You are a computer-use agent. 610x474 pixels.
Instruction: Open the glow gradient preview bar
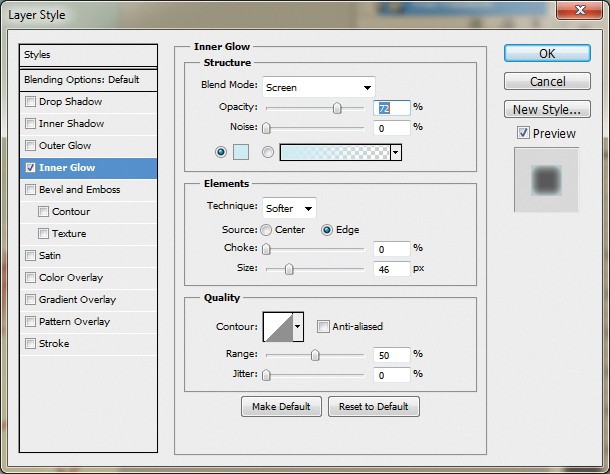tap(335, 152)
